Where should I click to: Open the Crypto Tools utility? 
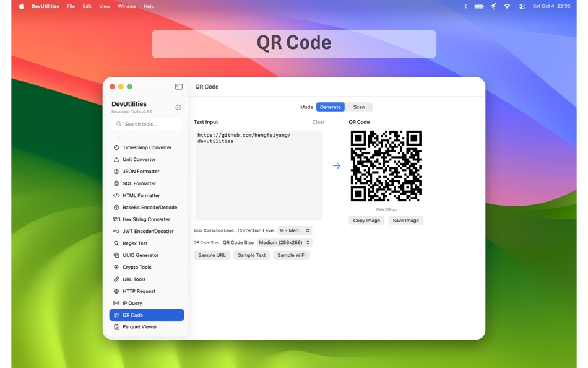137,267
